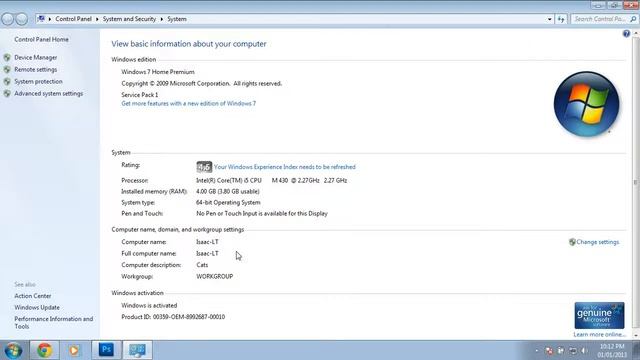Open the network icon in the system tray

coord(573,351)
